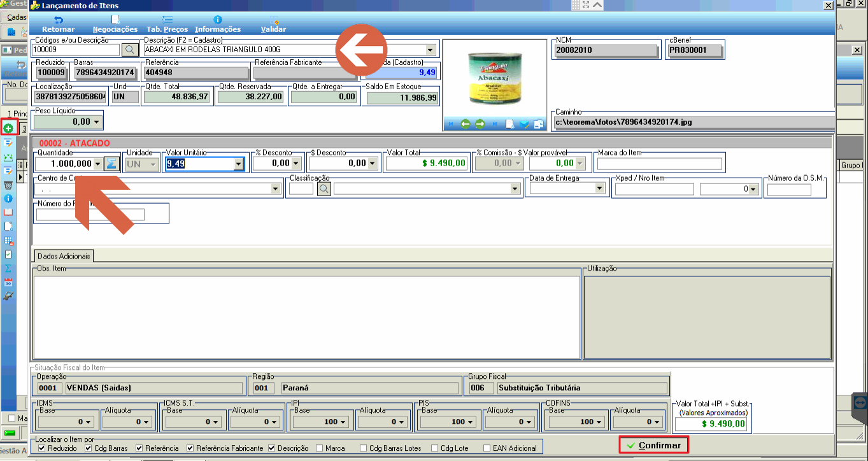868x461 pixels.
Task: Show the previous product photo with green left arrow
Action: (x=466, y=124)
